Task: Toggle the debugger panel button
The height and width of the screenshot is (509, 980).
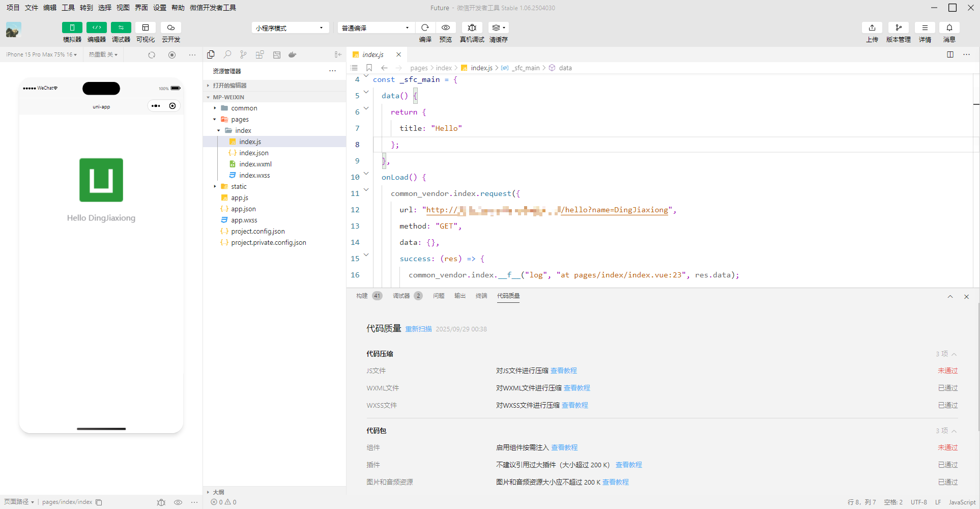Action: point(121,27)
